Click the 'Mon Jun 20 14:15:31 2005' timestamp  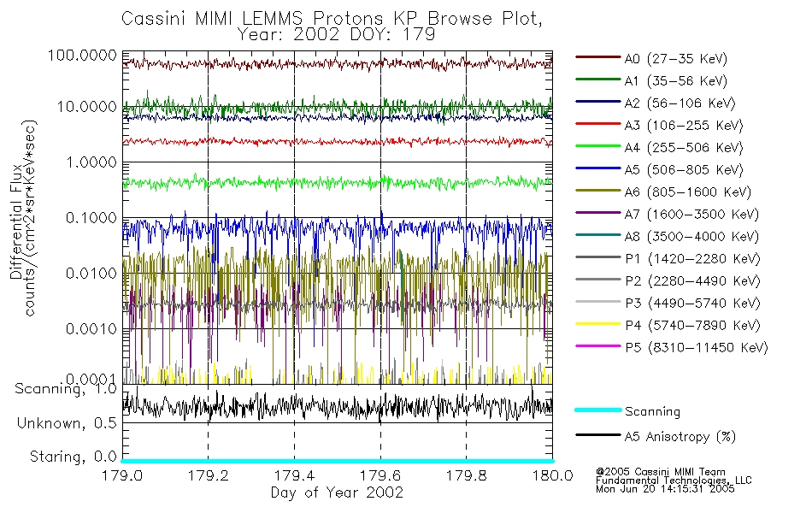pos(665,489)
